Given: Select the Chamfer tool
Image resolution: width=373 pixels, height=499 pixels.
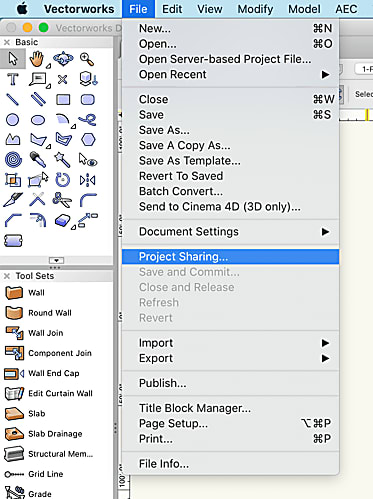Looking at the screenshot, I should click(13, 220).
